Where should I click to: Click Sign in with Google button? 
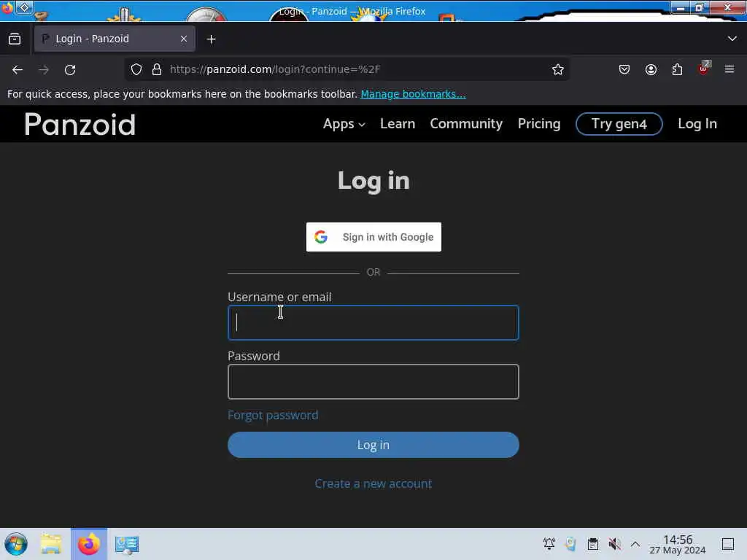point(373,237)
